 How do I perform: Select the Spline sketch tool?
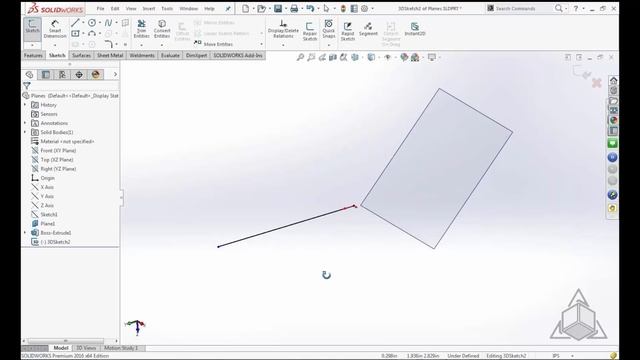pos(108,23)
